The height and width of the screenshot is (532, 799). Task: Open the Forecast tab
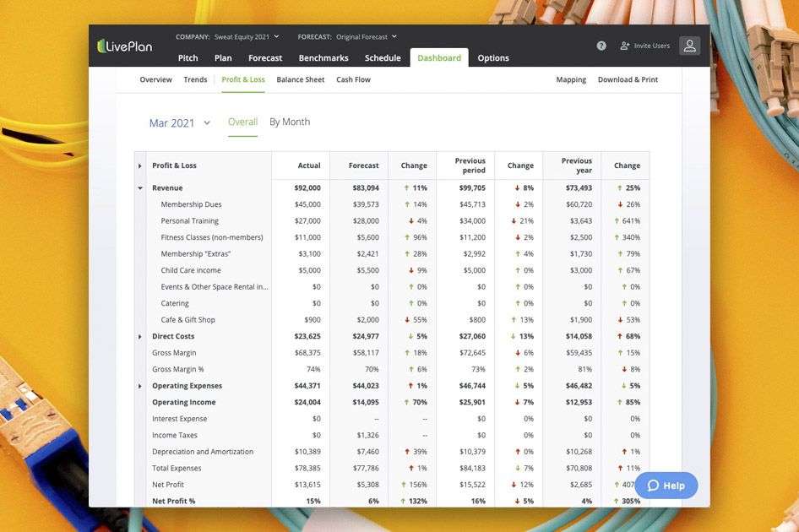tap(265, 58)
